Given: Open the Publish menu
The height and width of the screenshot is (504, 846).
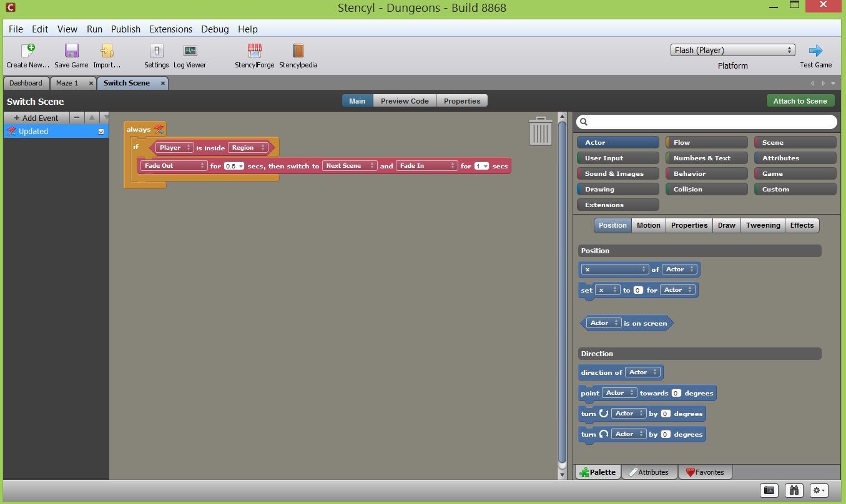Looking at the screenshot, I should [125, 29].
